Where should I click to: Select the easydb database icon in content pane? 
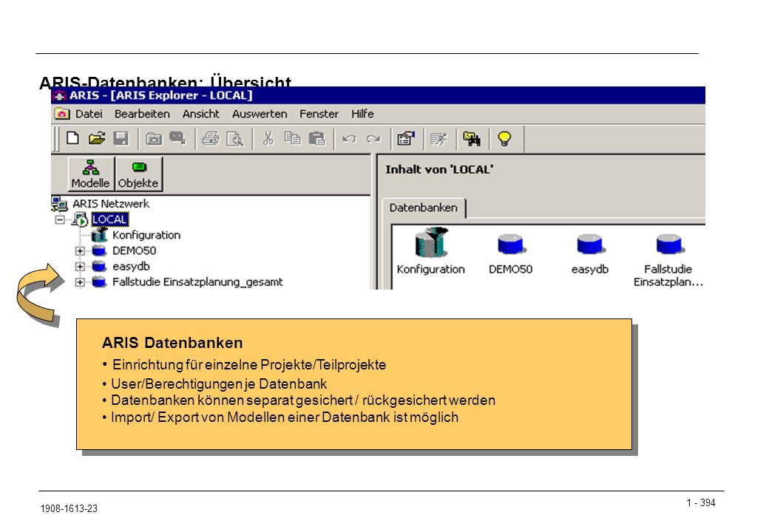(591, 244)
